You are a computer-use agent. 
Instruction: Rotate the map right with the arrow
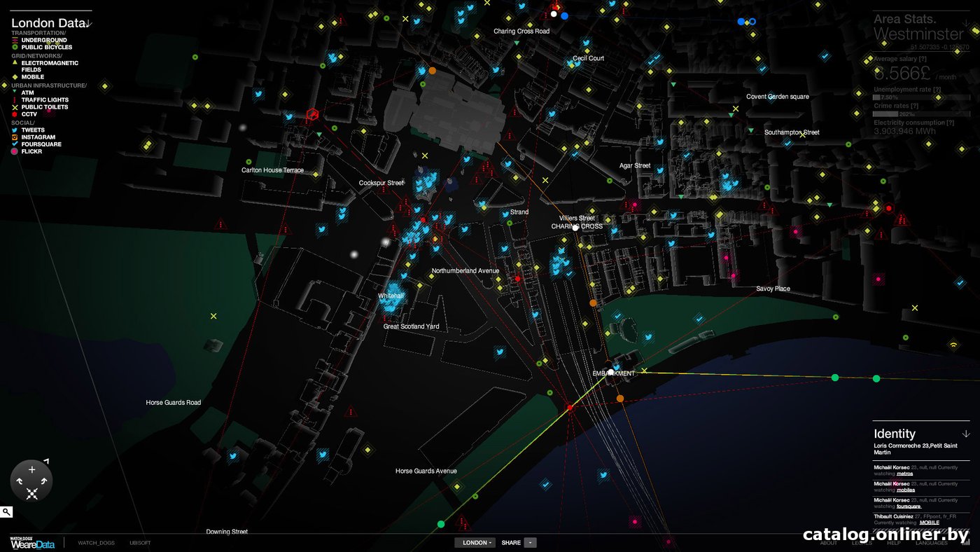pos(43,481)
